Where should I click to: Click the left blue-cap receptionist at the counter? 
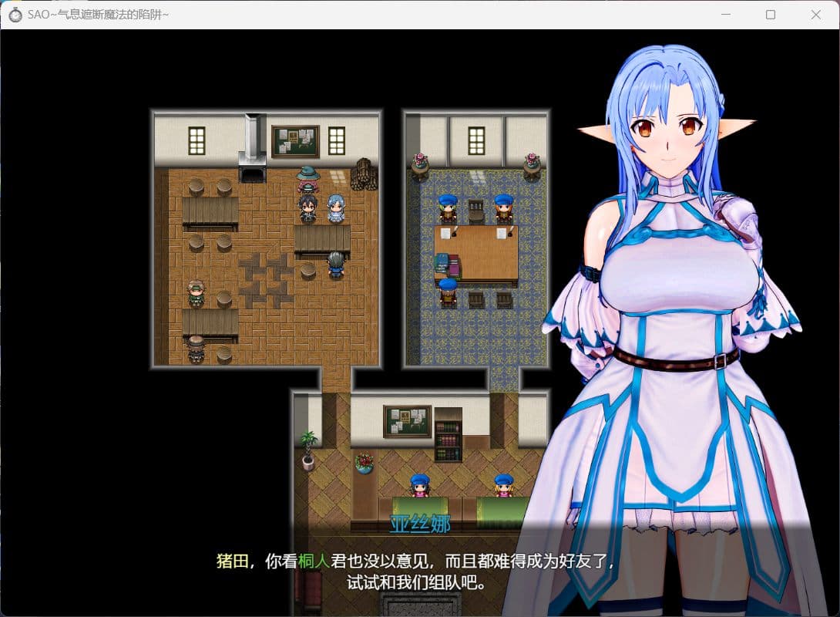point(419,486)
